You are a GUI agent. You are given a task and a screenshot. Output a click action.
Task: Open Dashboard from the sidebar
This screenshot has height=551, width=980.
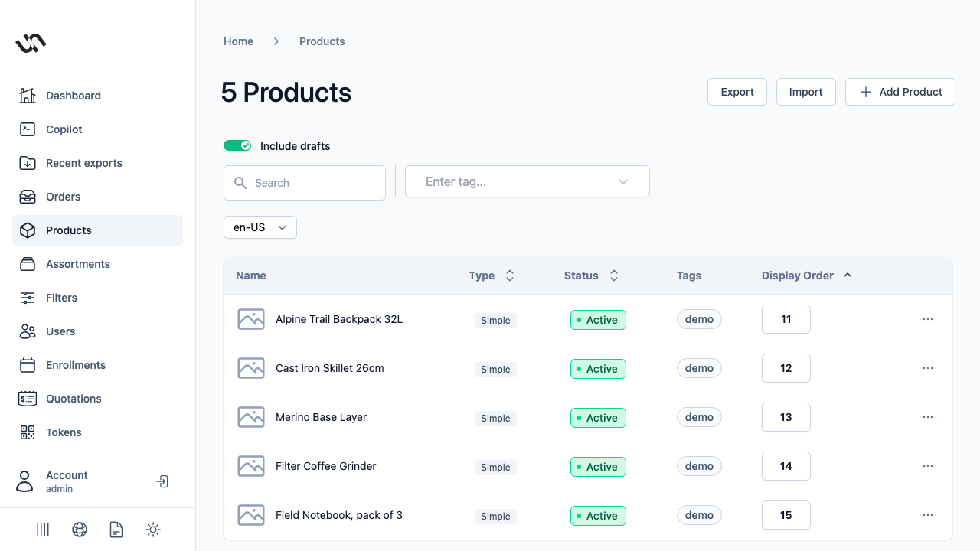[x=97, y=96]
